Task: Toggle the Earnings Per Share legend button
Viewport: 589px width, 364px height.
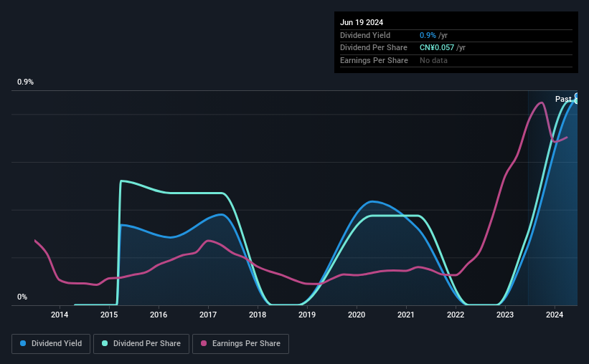Action: tap(240, 344)
